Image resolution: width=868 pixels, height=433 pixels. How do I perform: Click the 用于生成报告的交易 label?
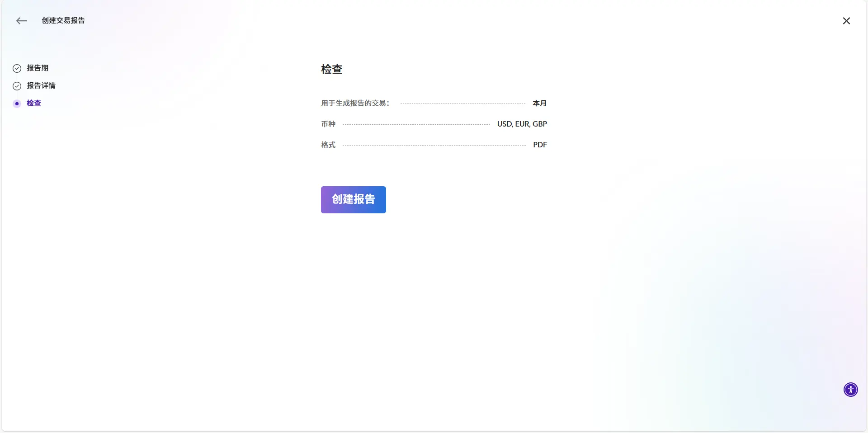(x=355, y=103)
